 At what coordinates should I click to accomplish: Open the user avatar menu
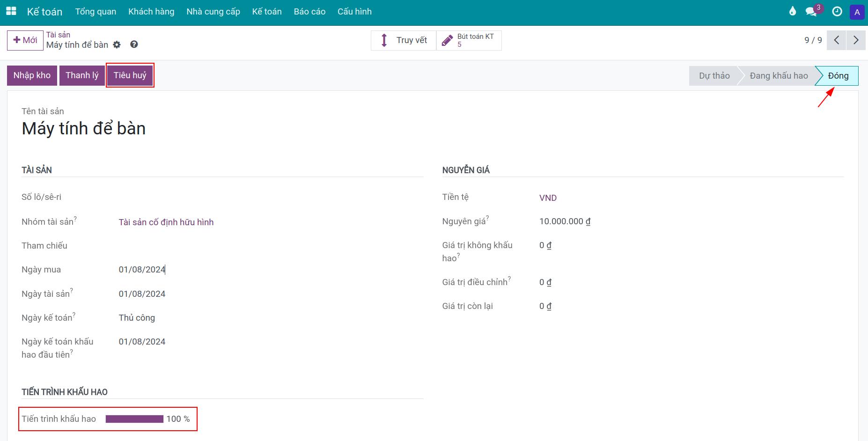pos(857,12)
